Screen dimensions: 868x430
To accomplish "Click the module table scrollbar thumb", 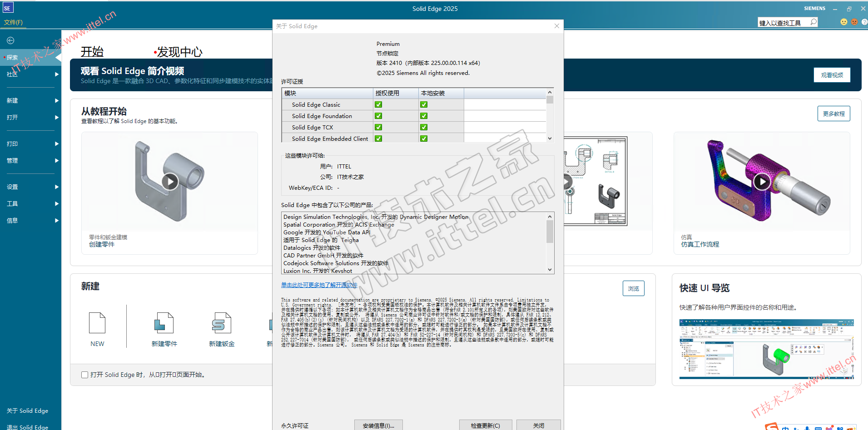I will (x=550, y=99).
